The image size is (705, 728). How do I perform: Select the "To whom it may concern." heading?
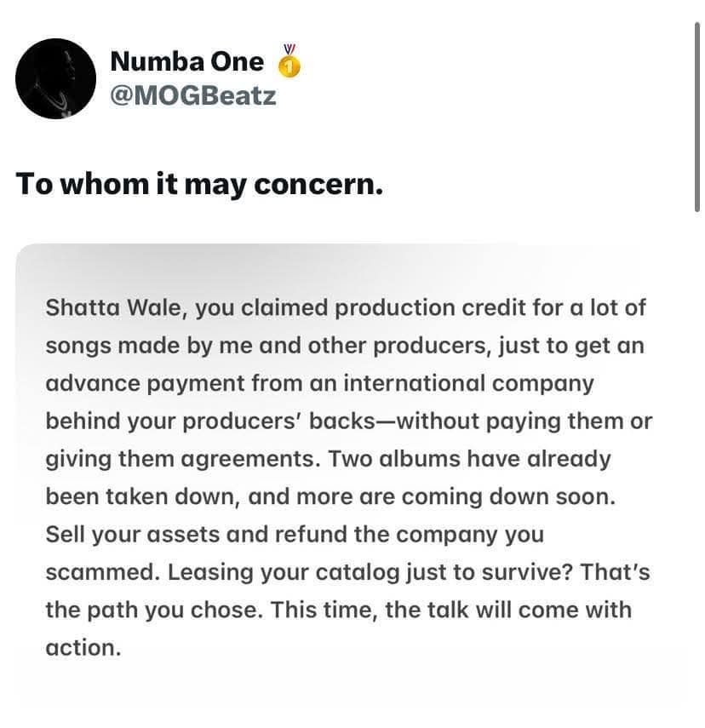point(200,184)
